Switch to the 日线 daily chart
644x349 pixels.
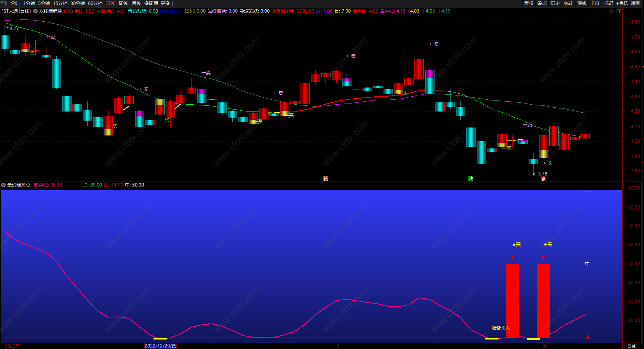pos(110,3)
